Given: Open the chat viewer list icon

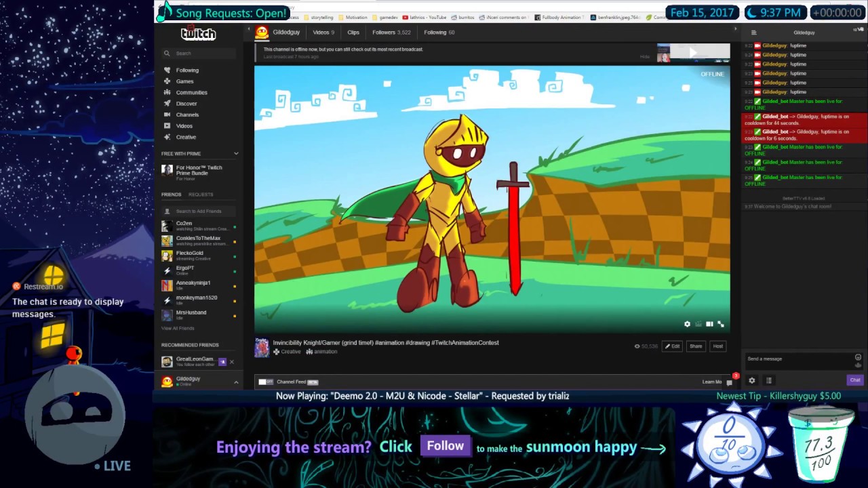Looking at the screenshot, I should click(769, 381).
